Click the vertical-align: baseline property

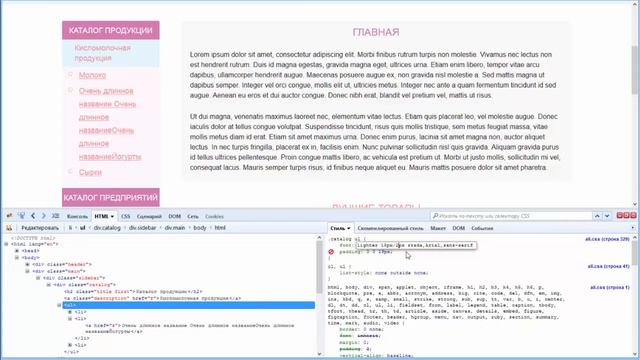[376, 356]
